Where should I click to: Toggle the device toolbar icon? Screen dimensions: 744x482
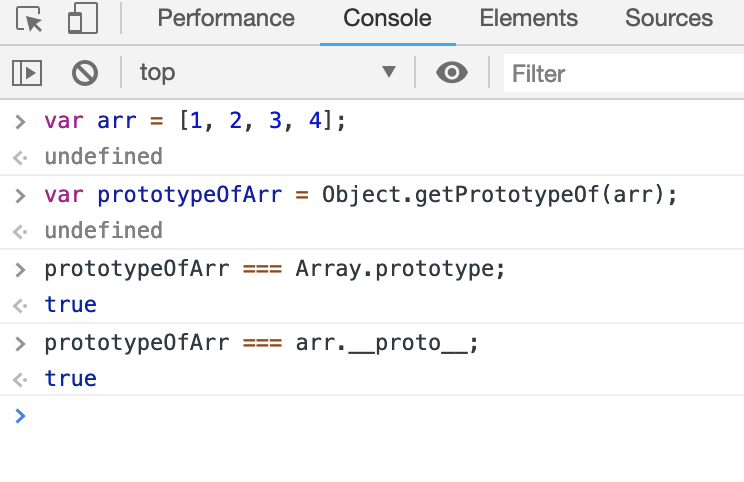[x=83, y=19]
